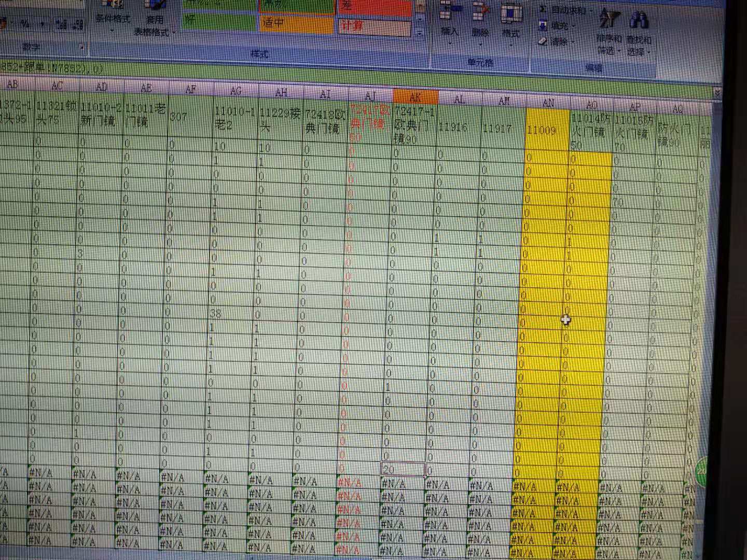Click the 插入 insert cells icon

coord(450,9)
